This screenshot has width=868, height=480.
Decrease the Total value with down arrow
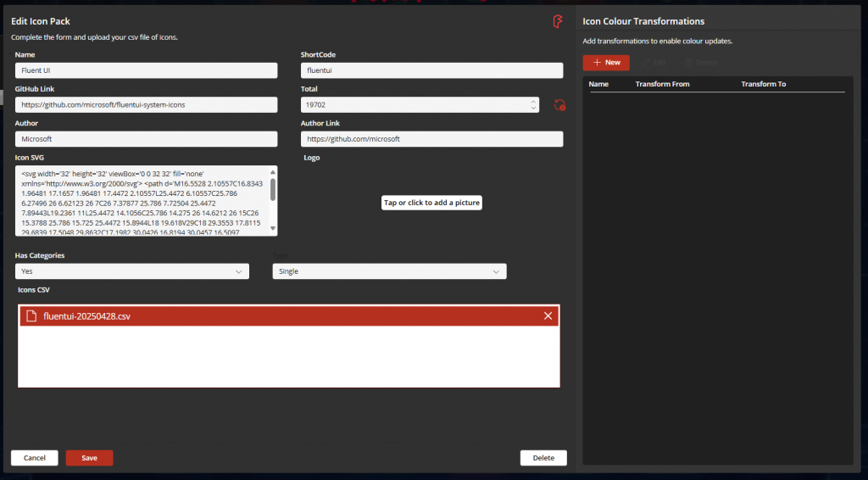coord(533,108)
